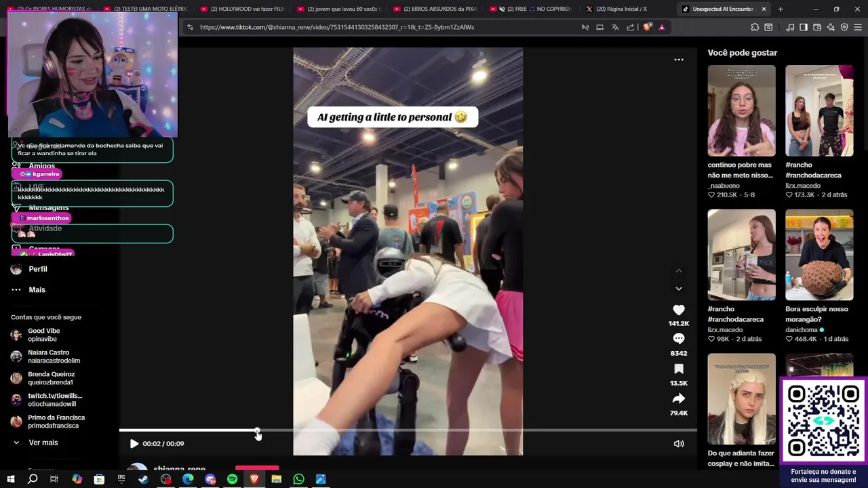Open the Leo AI sparkle icon
The image size is (868, 488).
831,27
